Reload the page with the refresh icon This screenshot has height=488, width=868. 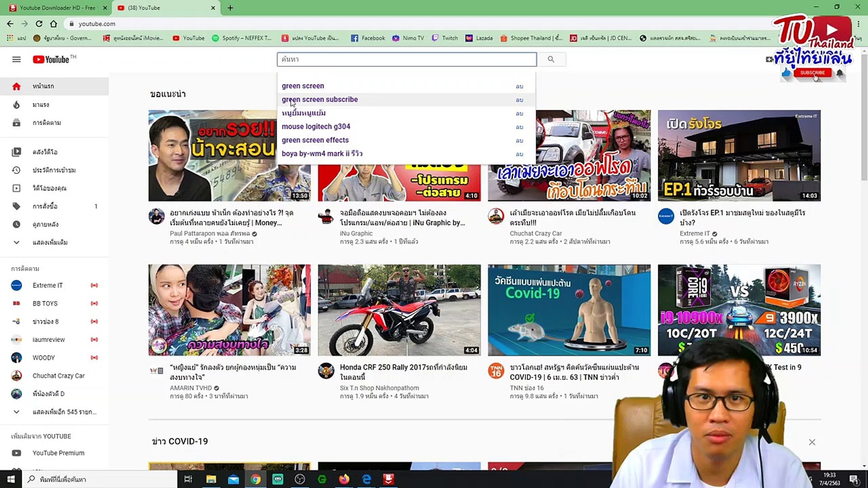pos(39,23)
